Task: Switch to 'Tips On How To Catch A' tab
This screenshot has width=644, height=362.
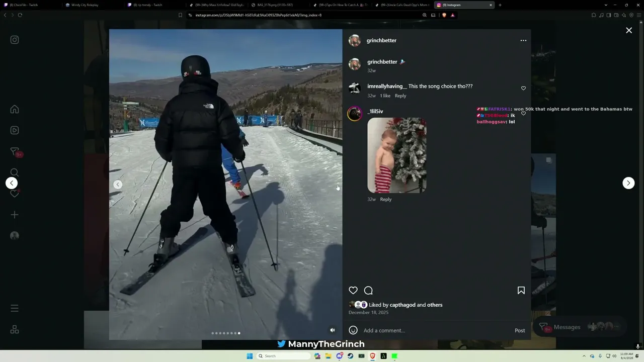Action: 340,5
